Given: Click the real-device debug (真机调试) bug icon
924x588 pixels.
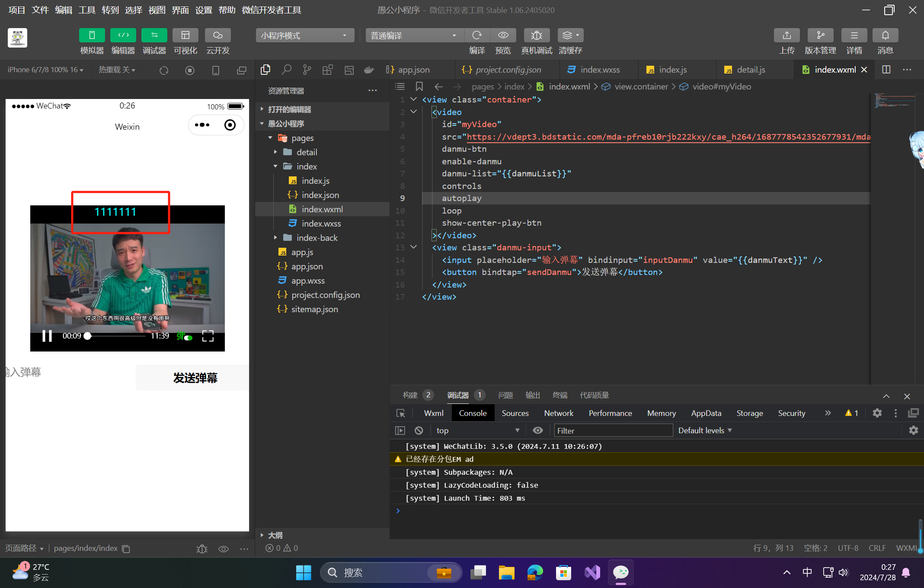Looking at the screenshot, I should (x=536, y=35).
